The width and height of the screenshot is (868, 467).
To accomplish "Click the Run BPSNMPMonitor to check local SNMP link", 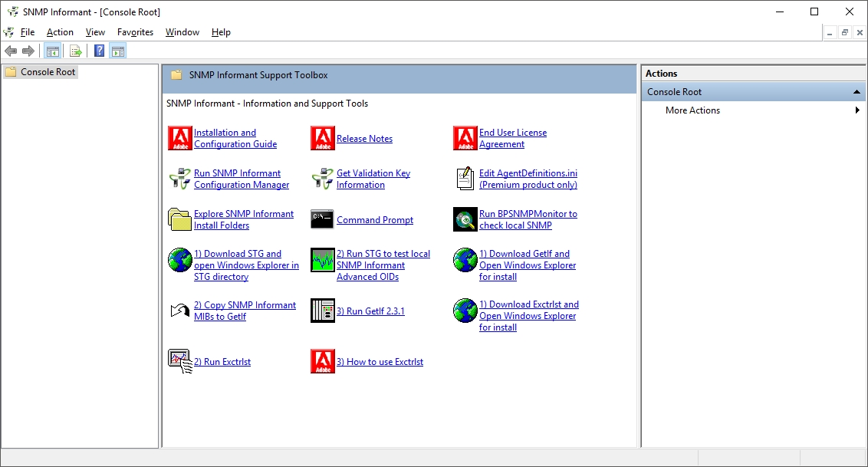I will 528,219.
